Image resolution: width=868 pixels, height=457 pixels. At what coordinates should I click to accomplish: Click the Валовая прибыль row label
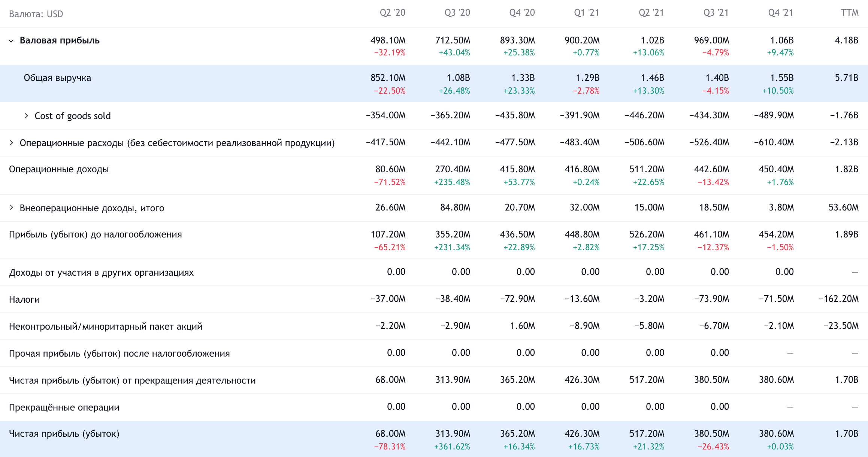click(x=60, y=40)
